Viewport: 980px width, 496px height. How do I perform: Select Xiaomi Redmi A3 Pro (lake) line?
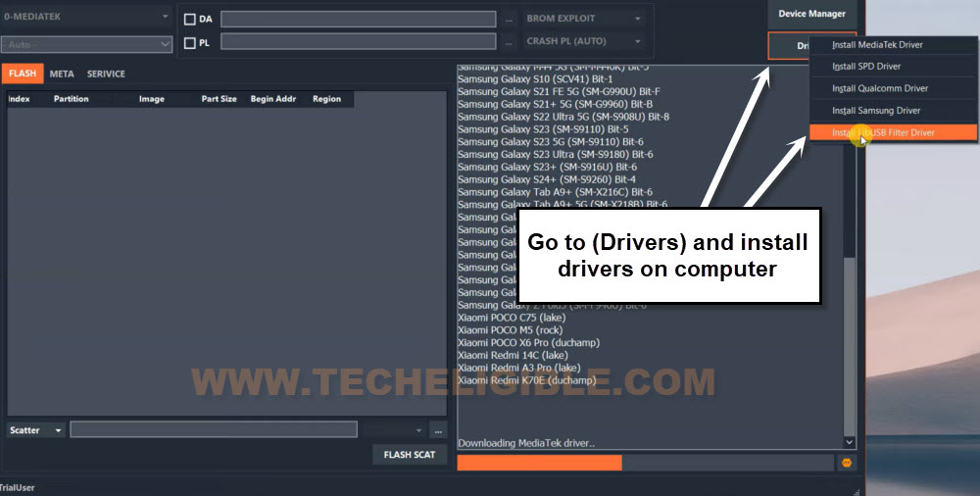click(518, 368)
